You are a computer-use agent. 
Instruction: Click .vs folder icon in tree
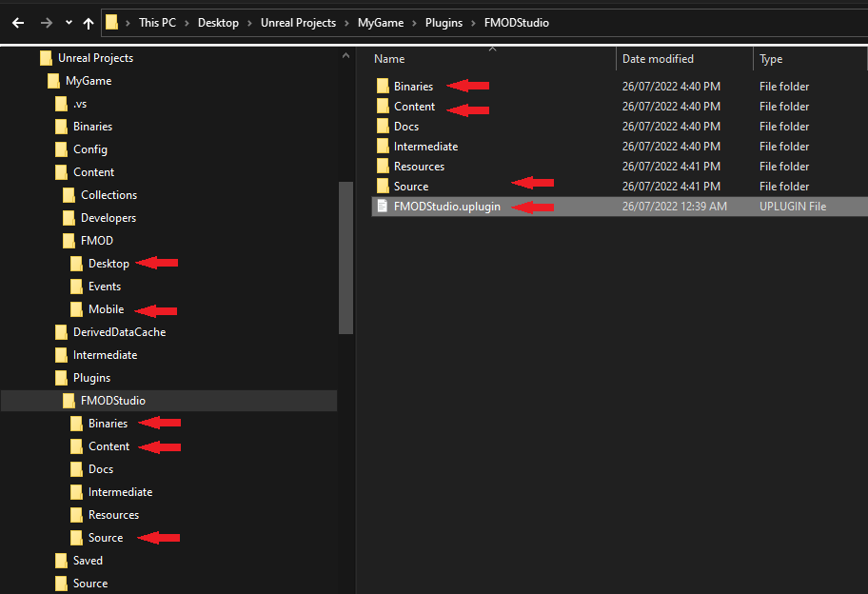tap(61, 104)
